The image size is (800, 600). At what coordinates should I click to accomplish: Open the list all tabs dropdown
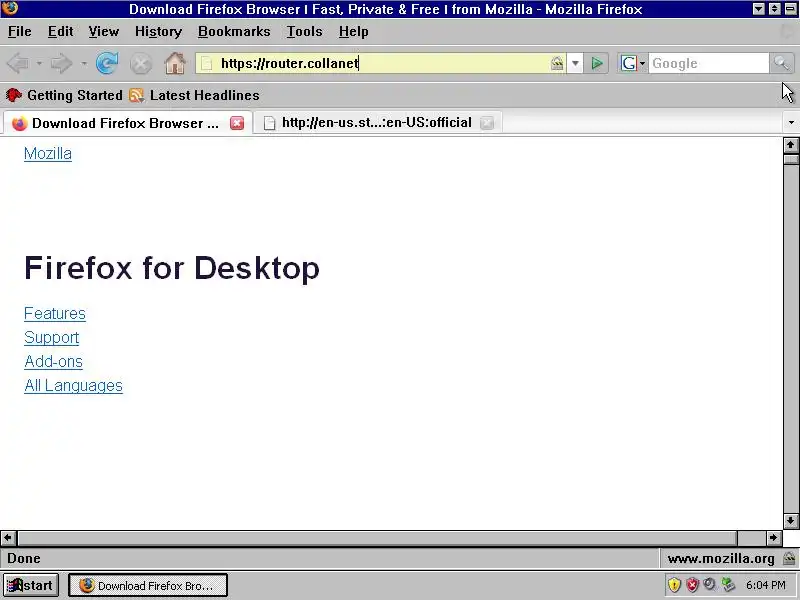[x=791, y=122]
